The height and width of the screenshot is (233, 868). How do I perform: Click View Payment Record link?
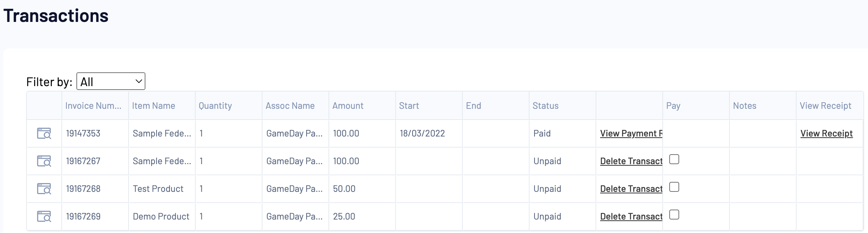tap(631, 133)
